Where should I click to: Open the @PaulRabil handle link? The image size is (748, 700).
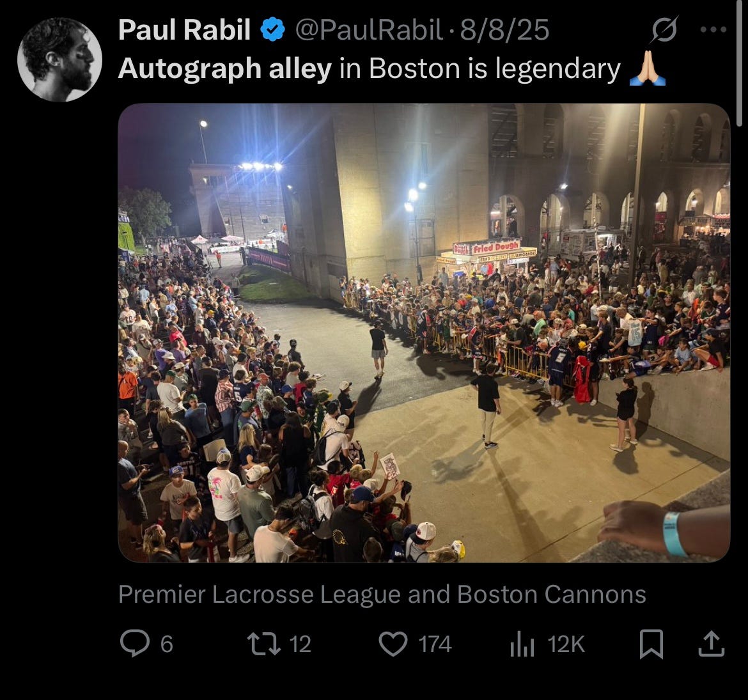coord(369,29)
